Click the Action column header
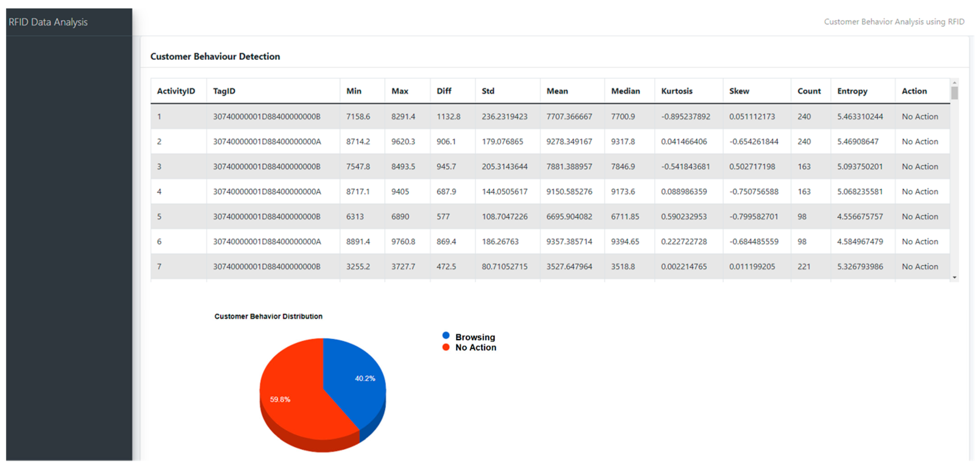The width and height of the screenshot is (980, 472). click(x=914, y=91)
